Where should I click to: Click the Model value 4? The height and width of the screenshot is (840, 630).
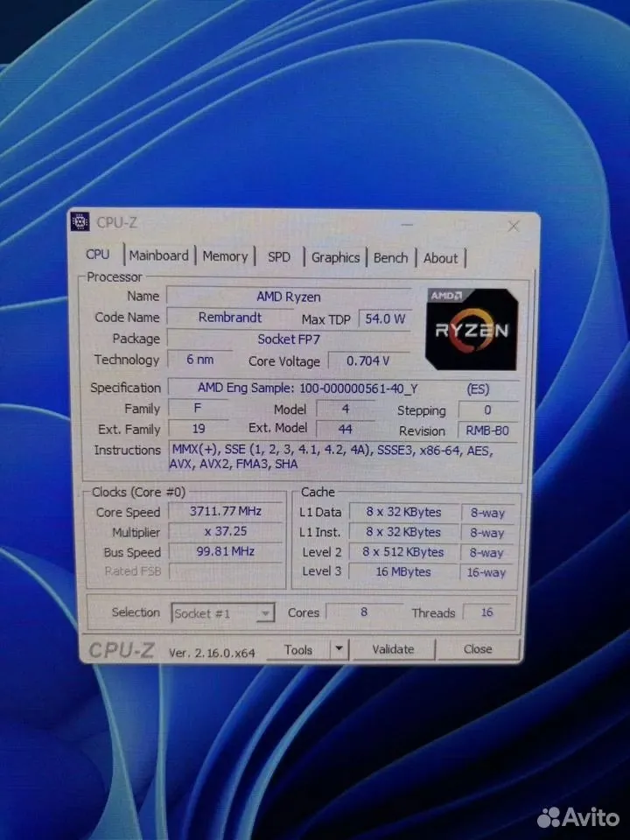coord(345,409)
